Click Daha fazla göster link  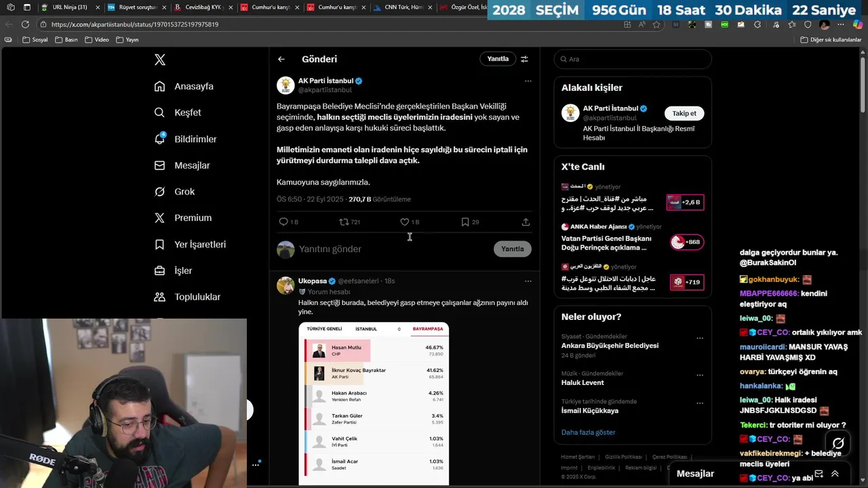[x=588, y=432]
